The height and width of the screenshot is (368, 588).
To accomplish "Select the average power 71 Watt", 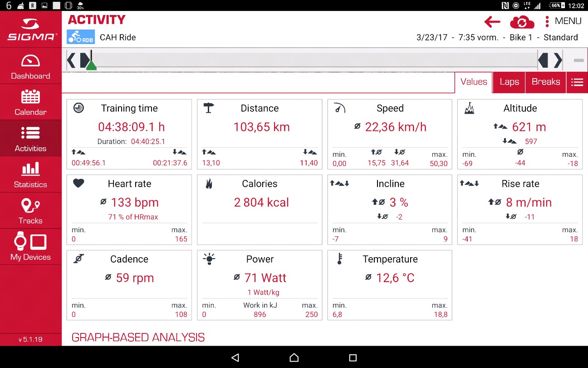I will [x=265, y=278].
